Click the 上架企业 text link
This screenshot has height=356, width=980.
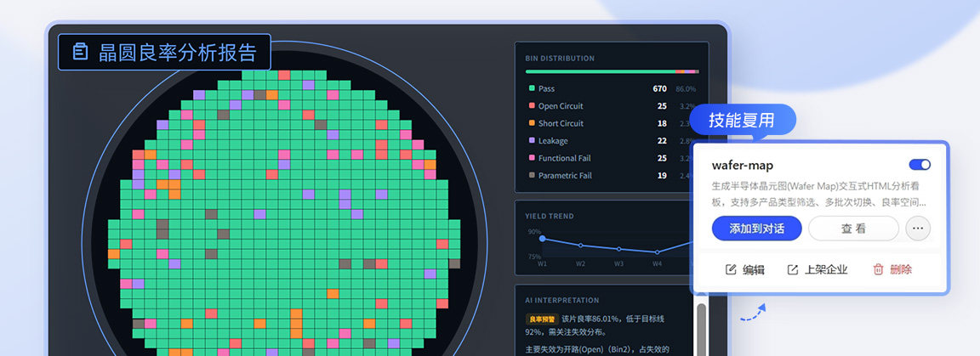(826, 270)
